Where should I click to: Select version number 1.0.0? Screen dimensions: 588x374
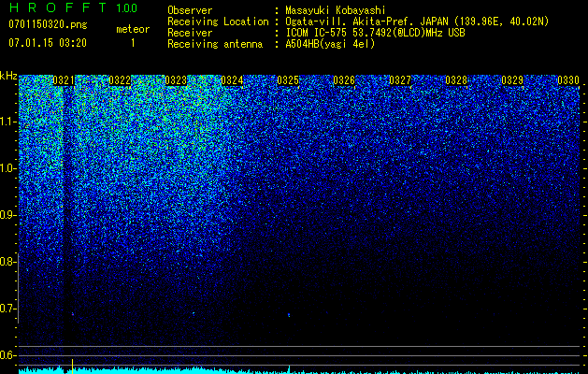coord(126,8)
